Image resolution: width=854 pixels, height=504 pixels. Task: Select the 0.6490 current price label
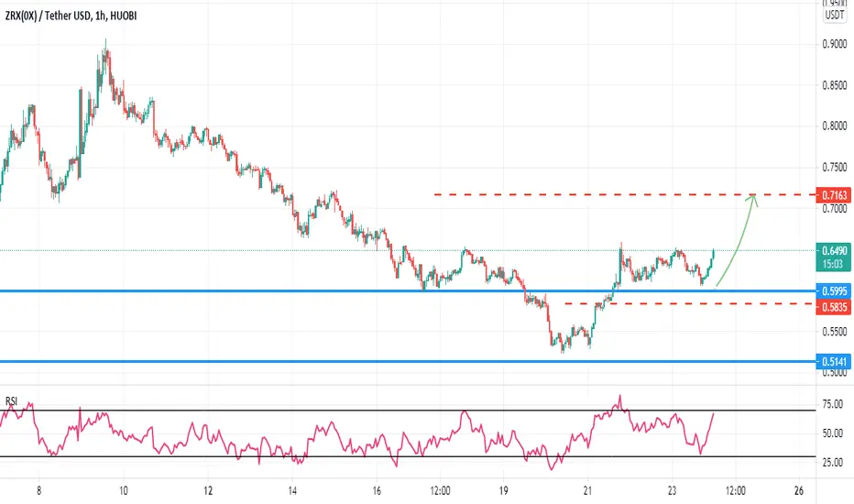(x=834, y=251)
